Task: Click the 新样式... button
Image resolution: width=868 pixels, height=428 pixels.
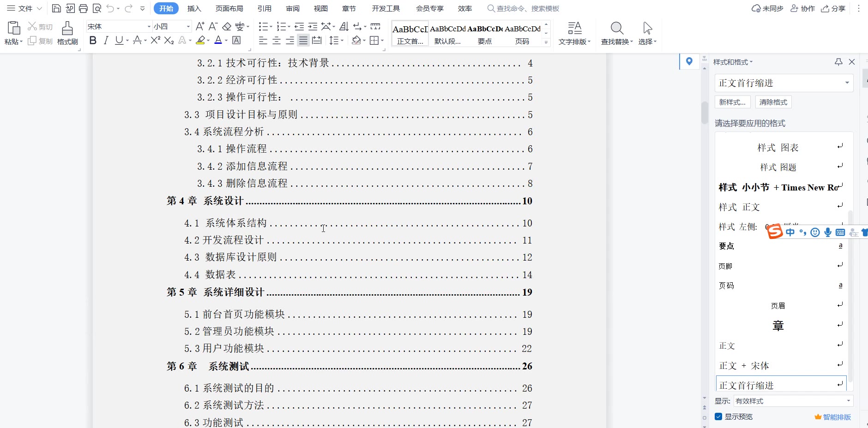Action: (733, 102)
